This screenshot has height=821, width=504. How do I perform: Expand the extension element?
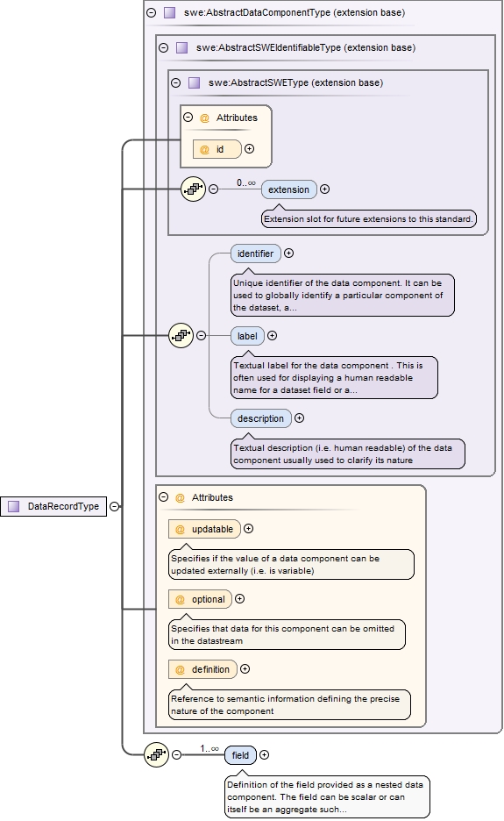coord(324,189)
